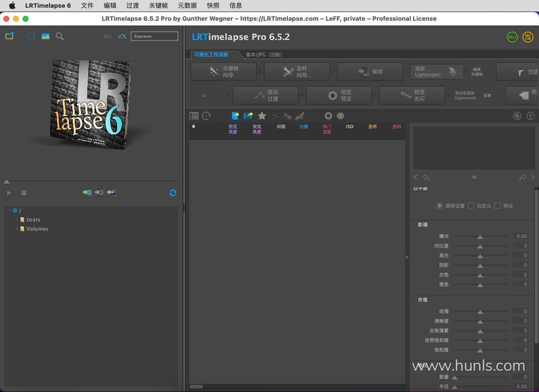Enable the 预设 checkbox
The width and height of the screenshot is (539, 392).
(x=498, y=206)
